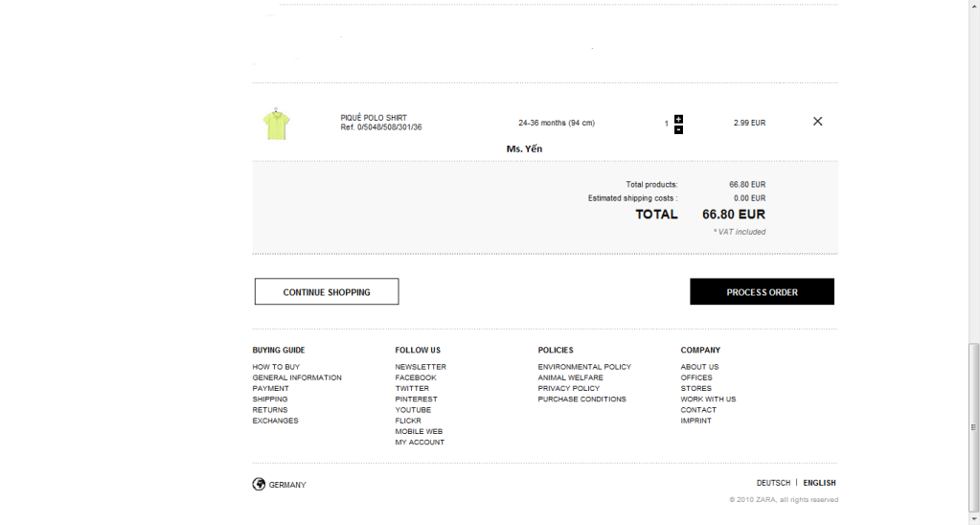Select English language option

click(x=819, y=483)
